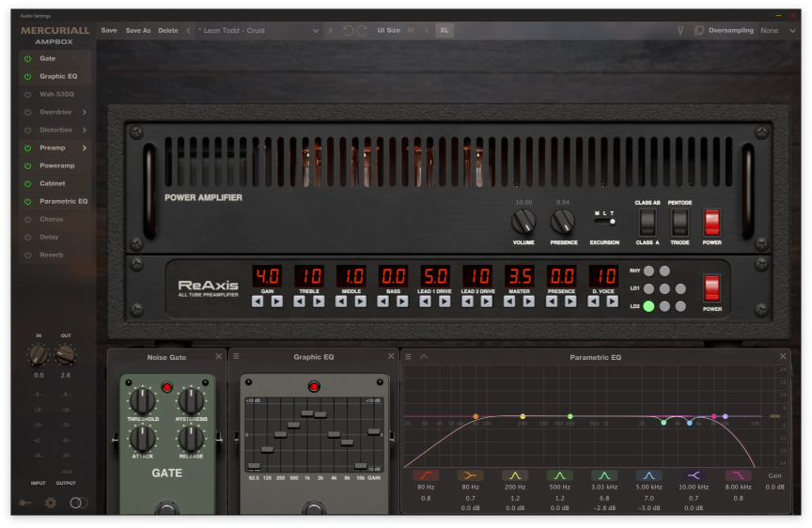Click the copy icon beside Oversampling
The height and width of the screenshot is (528, 812).
698,31
